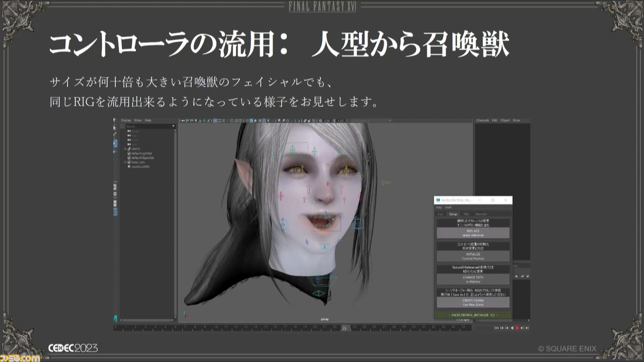Toggle the highlighted Grid icon in viewport toolbar
Viewport: 644px width, 362px height.
coord(215,121)
